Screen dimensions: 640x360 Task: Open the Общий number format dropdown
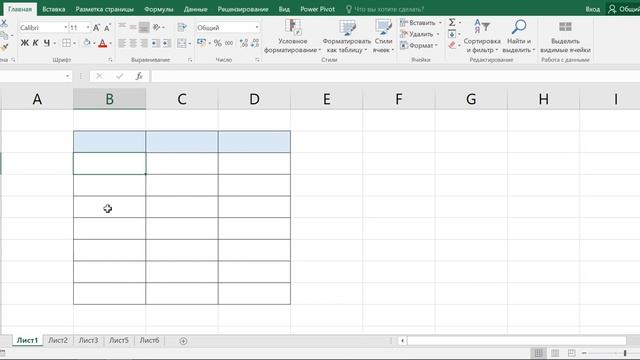257,27
